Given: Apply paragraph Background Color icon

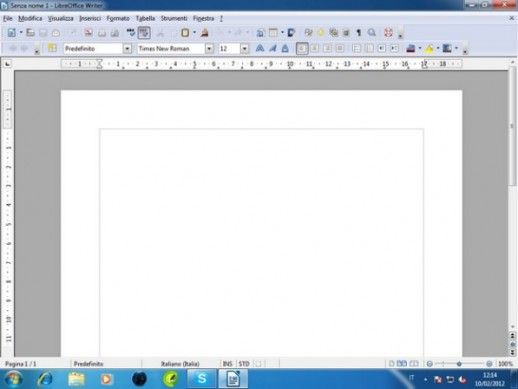Looking at the screenshot, I should (x=447, y=48).
